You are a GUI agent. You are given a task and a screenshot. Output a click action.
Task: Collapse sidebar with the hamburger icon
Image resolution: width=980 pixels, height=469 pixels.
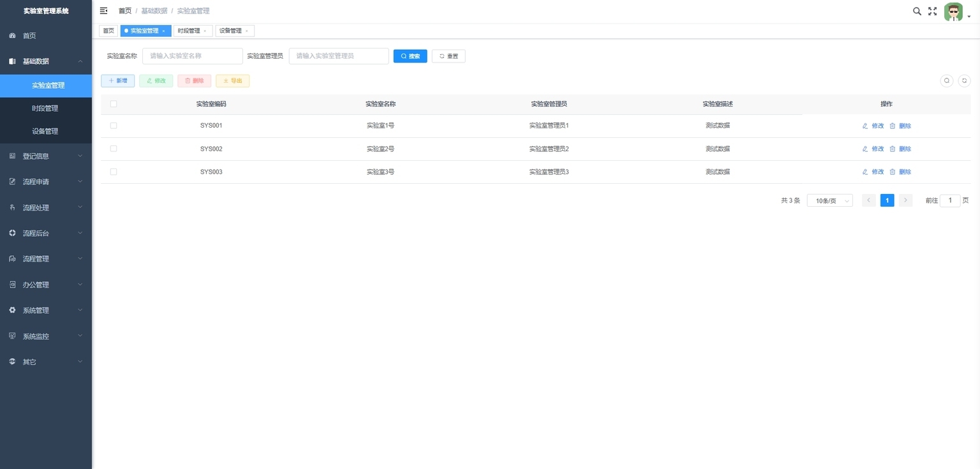(x=103, y=11)
